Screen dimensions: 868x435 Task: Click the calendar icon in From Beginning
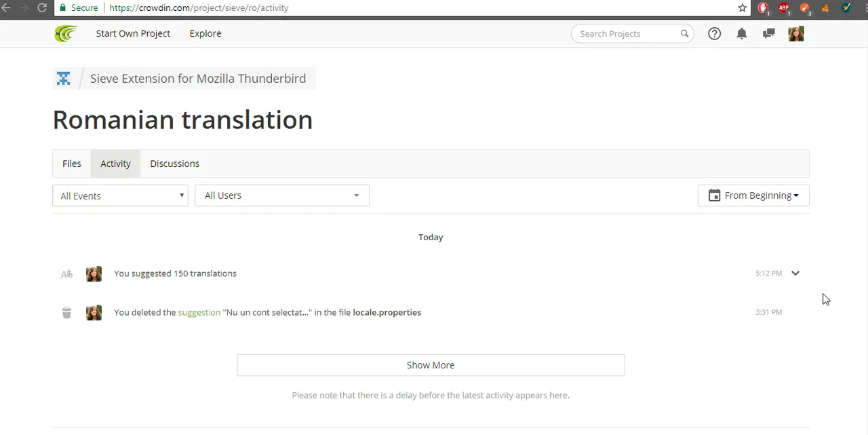coord(714,195)
